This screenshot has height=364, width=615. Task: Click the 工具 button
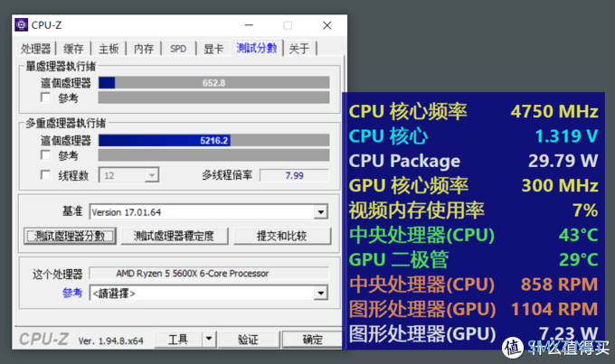click(178, 340)
